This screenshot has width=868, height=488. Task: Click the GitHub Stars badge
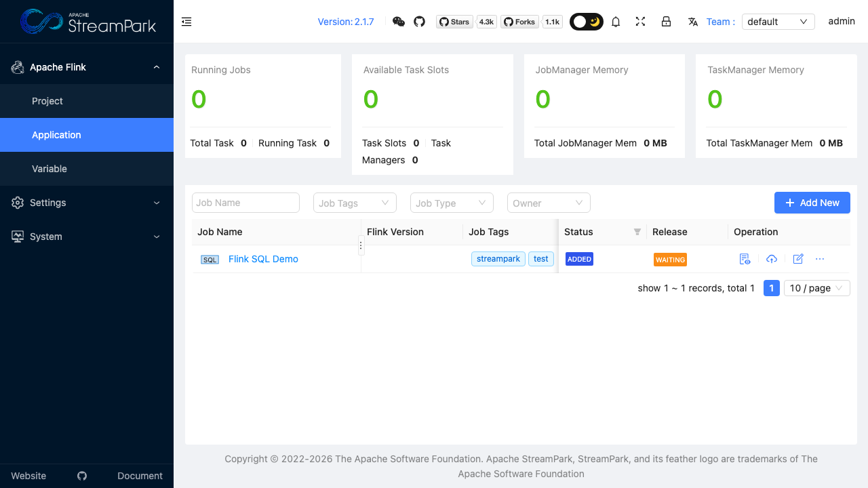coord(454,22)
